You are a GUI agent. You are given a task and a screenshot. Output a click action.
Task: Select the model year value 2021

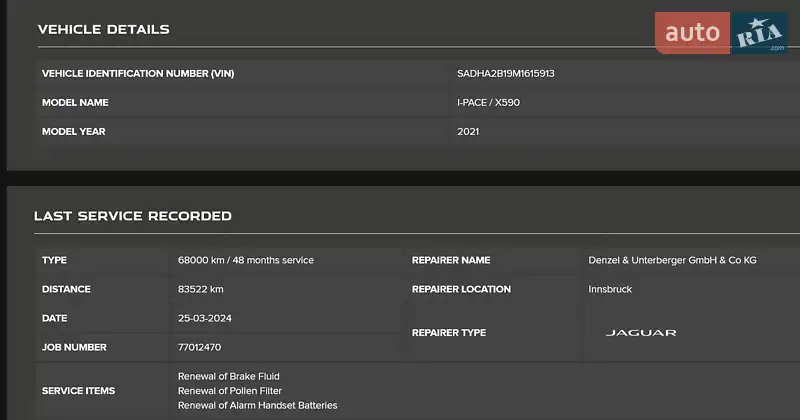[x=468, y=132]
